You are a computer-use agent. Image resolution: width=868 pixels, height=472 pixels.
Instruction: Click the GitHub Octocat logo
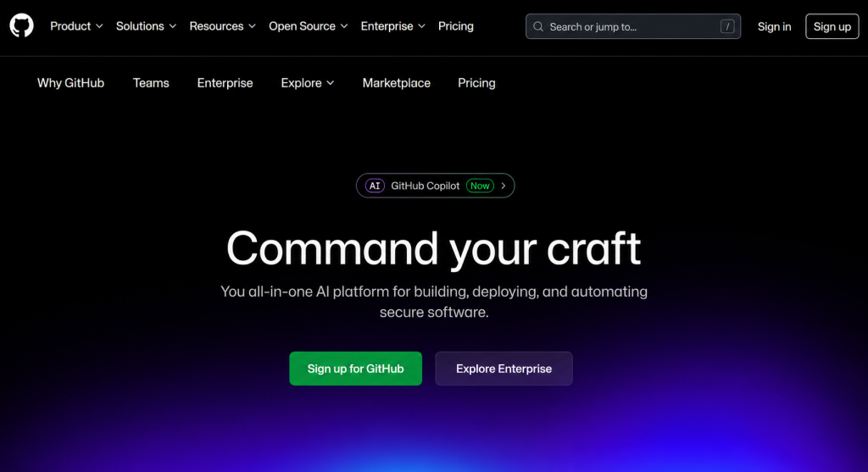tap(21, 26)
